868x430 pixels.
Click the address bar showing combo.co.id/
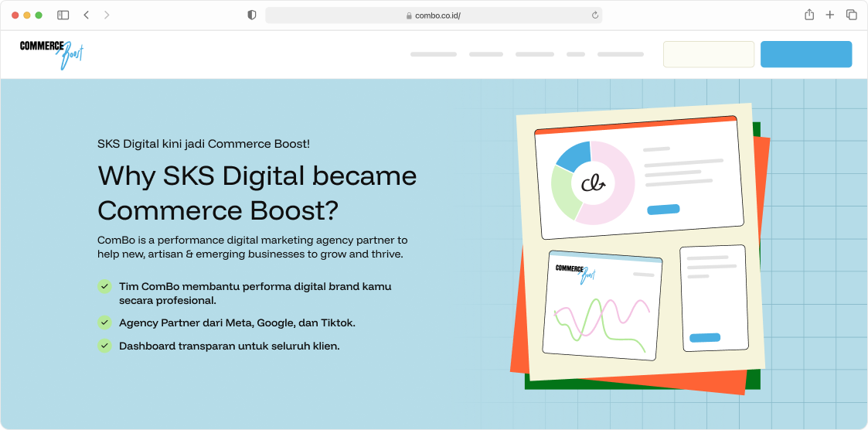click(434, 15)
